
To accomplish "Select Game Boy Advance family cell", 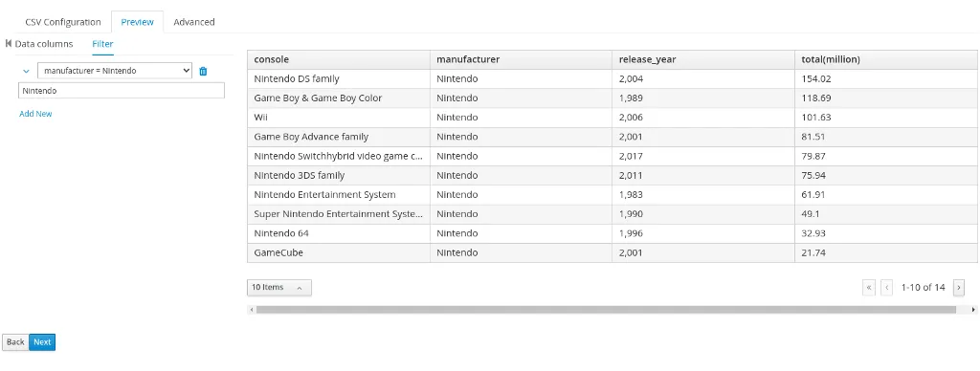I will (338, 137).
